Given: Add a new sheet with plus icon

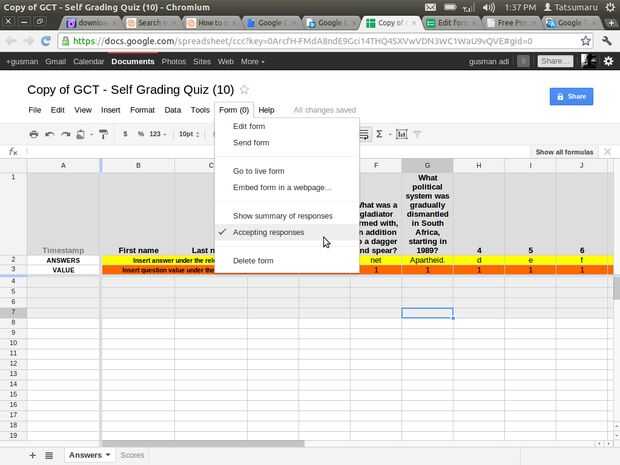Looking at the screenshot, I should 32,455.
